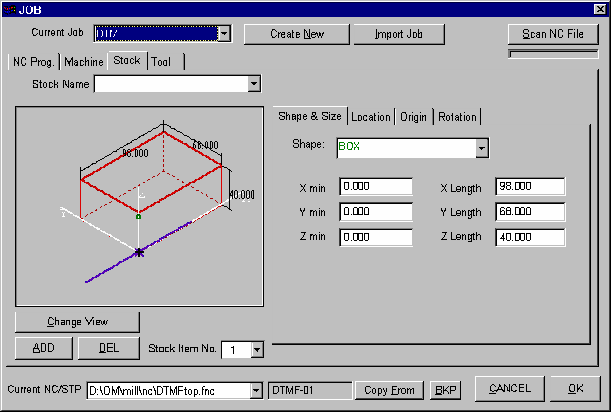Open the Current Job dropdown list

coord(224,34)
